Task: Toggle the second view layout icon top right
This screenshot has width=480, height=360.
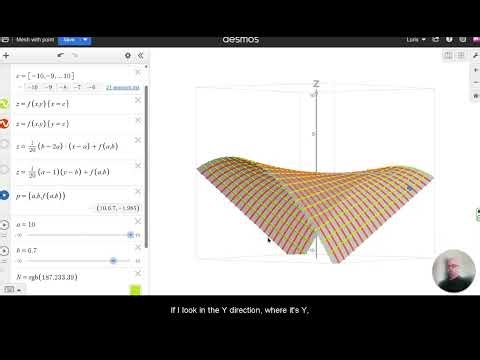Action: [x=461, y=55]
